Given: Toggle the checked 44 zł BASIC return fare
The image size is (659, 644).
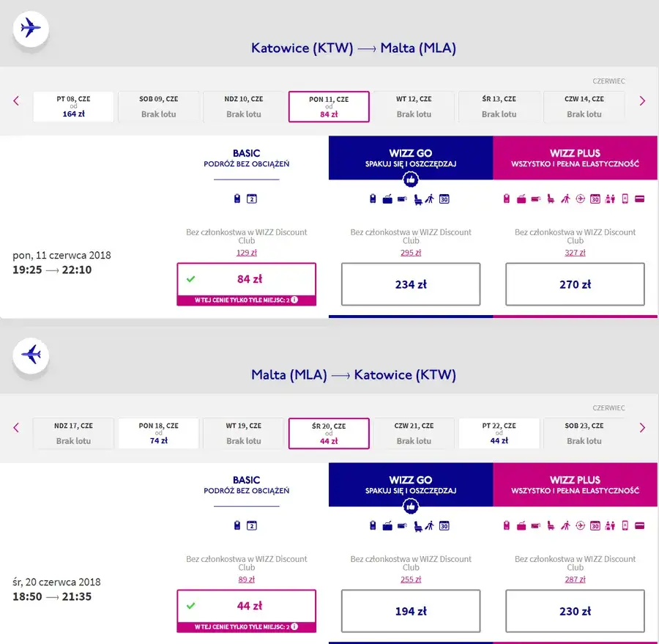Looking at the screenshot, I should pyautogui.click(x=246, y=606).
